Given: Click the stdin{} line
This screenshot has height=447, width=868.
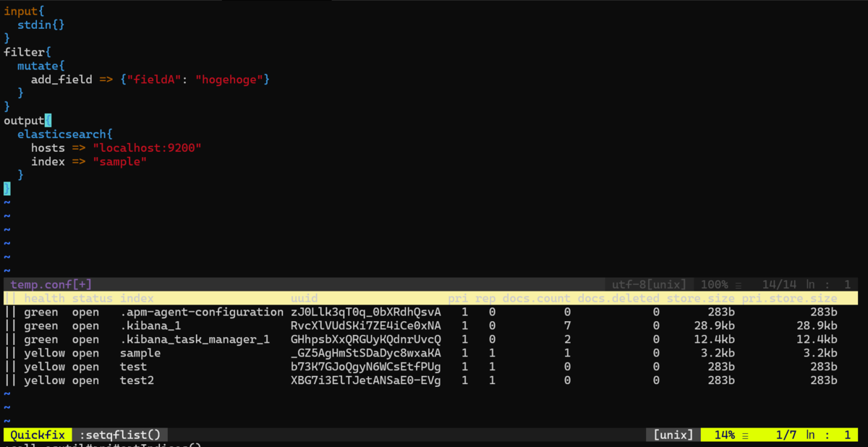Looking at the screenshot, I should click(42, 25).
